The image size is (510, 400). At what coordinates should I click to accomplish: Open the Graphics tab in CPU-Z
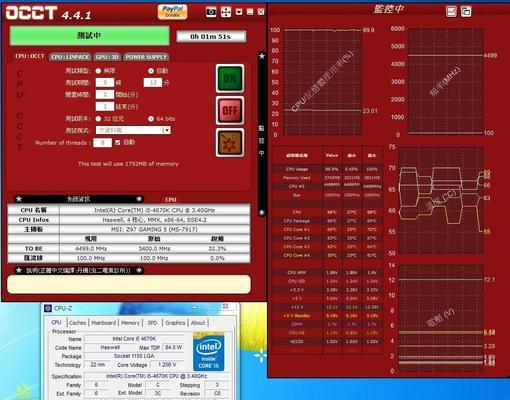pyautogui.click(x=175, y=323)
